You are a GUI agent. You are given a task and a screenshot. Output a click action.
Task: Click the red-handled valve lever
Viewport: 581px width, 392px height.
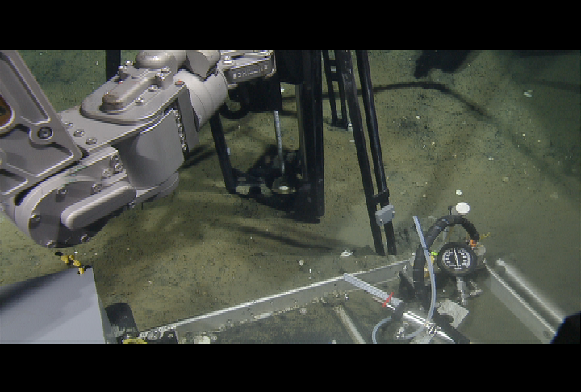(388, 299)
